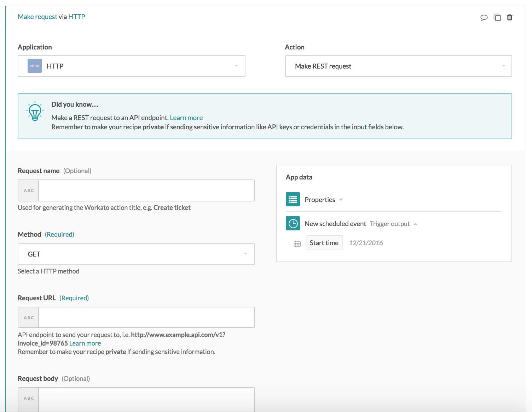Image resolution: width=532 pixels, height=412 pixels.
Task: Open the Method GET dropdown
Action: pyautogui.click(x=245, y=254)
